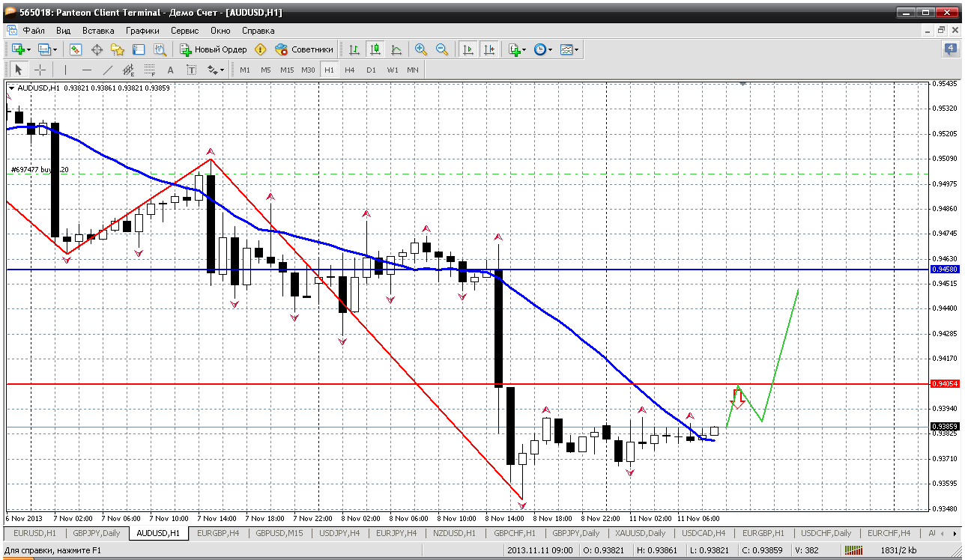This screenshot has height=560, width=965.
Task: Select the horizontal line drawing tool
Action: click(86, 70)
